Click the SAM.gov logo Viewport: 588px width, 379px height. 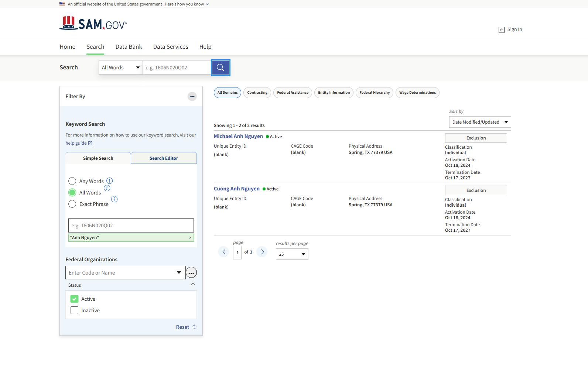93,24
